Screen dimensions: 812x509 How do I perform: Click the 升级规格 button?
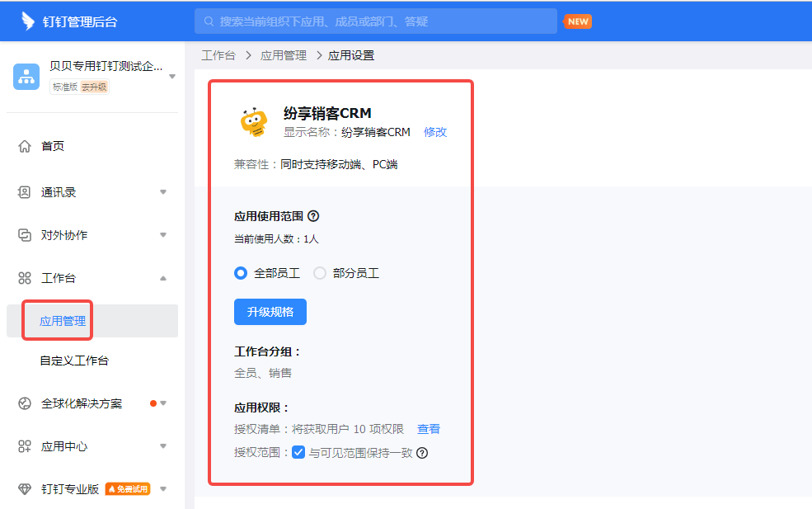point(270,312)
